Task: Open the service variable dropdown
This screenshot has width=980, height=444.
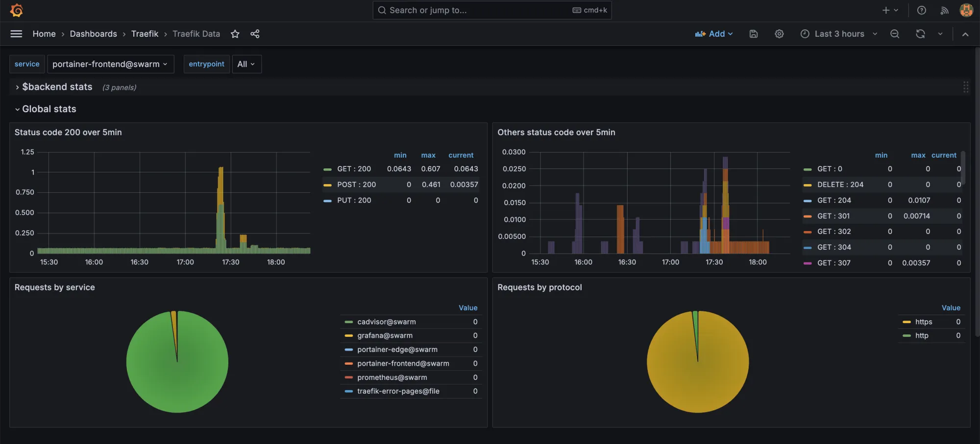Action: [x=111, y=64]
